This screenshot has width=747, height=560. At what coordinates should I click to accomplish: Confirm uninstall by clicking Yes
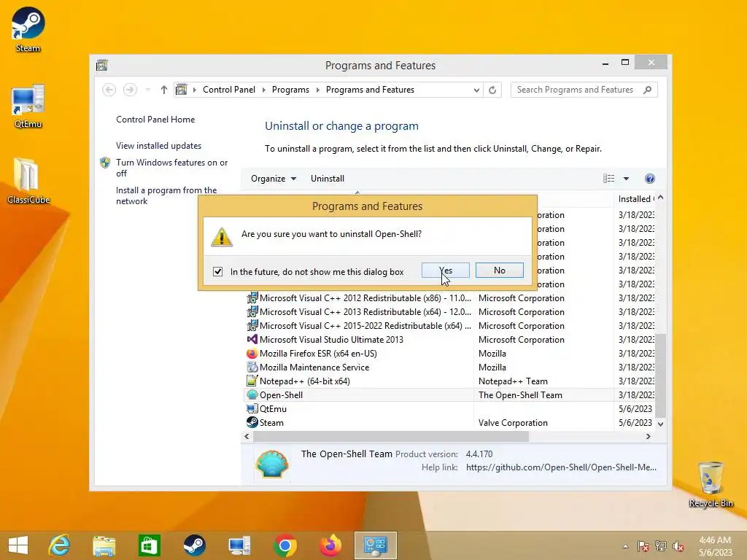click(x=446, y=270)
